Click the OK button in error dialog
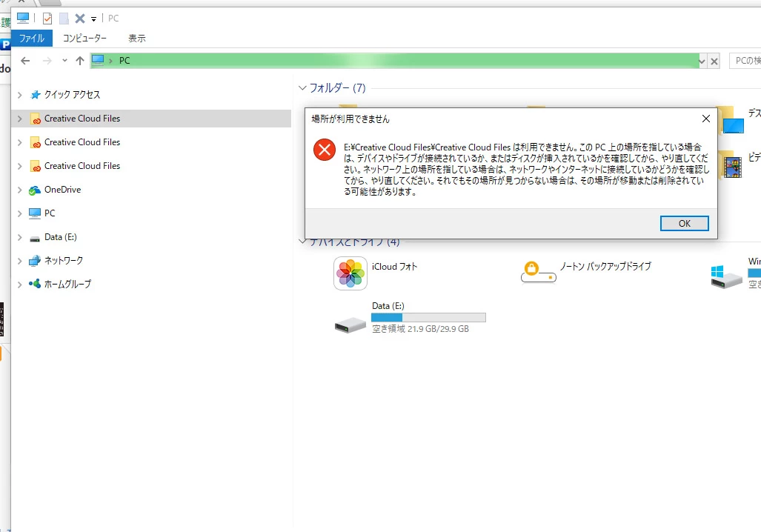 click(685, 223)
